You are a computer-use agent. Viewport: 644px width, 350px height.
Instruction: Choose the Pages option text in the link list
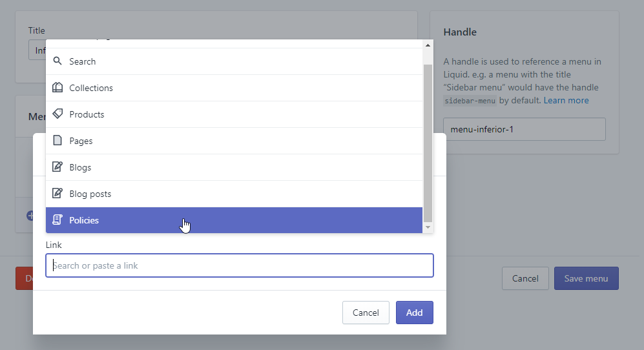point(81,141)
